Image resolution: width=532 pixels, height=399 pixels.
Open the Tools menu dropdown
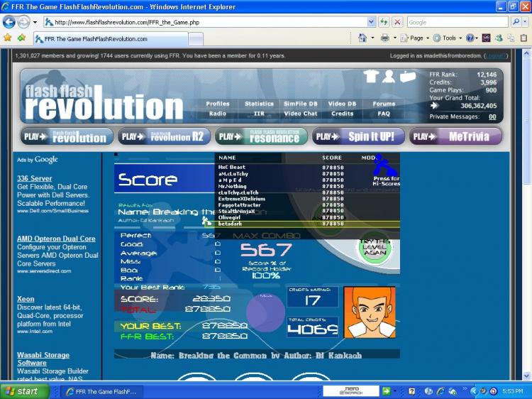449,38
